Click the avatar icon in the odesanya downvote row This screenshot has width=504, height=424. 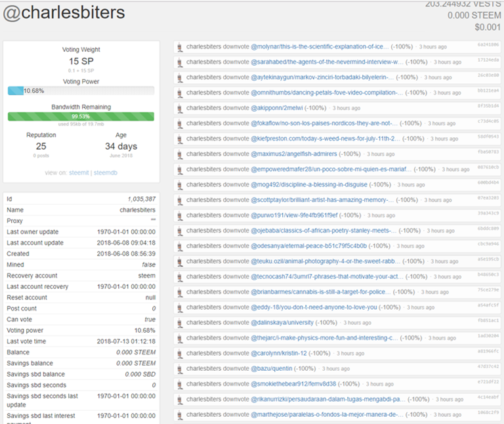pos(180,246)
